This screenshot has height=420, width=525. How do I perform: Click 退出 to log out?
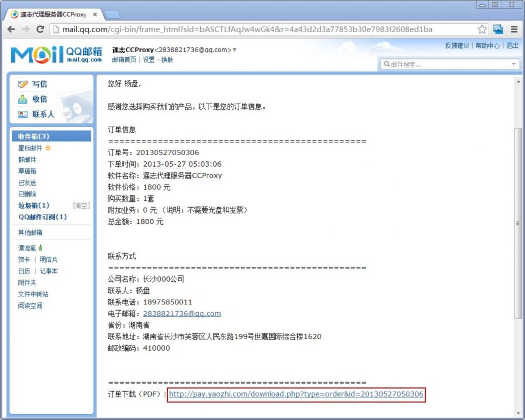point(512,46)
